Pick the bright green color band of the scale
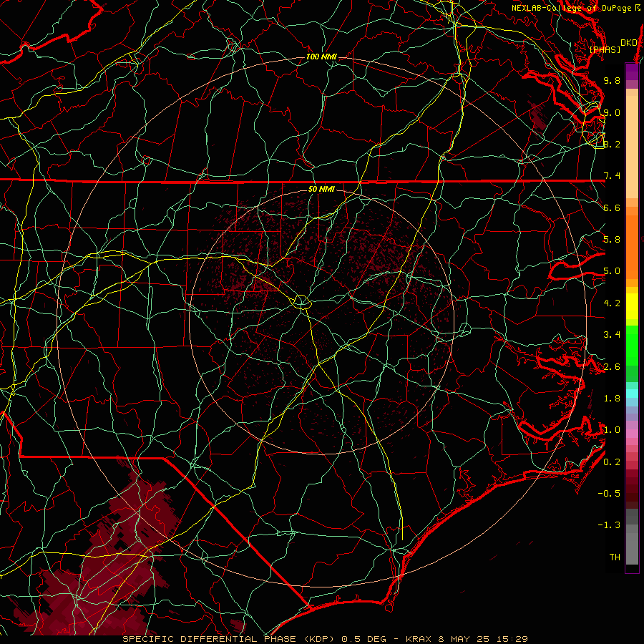 [x=632, y=344]
